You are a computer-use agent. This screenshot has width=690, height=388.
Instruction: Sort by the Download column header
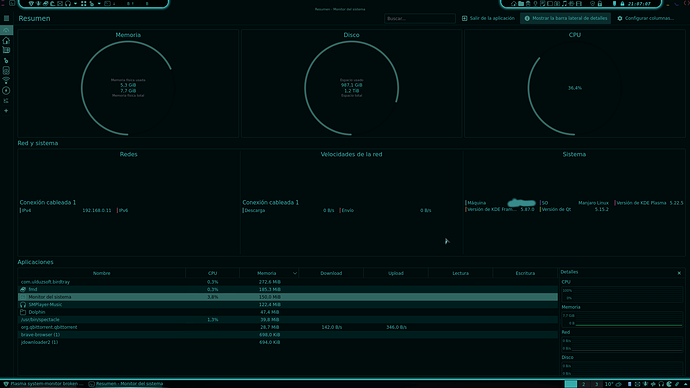(x=331, y=273)
